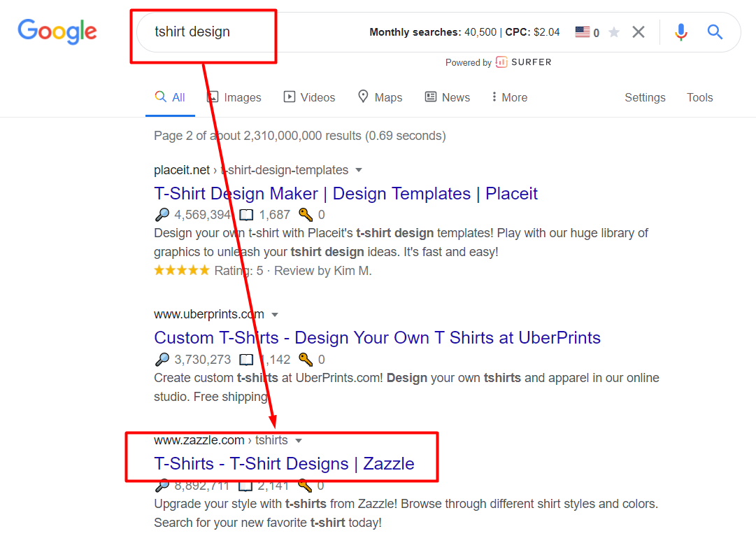Switch to the Images tab
756x550 pixels.
(241, 97)
